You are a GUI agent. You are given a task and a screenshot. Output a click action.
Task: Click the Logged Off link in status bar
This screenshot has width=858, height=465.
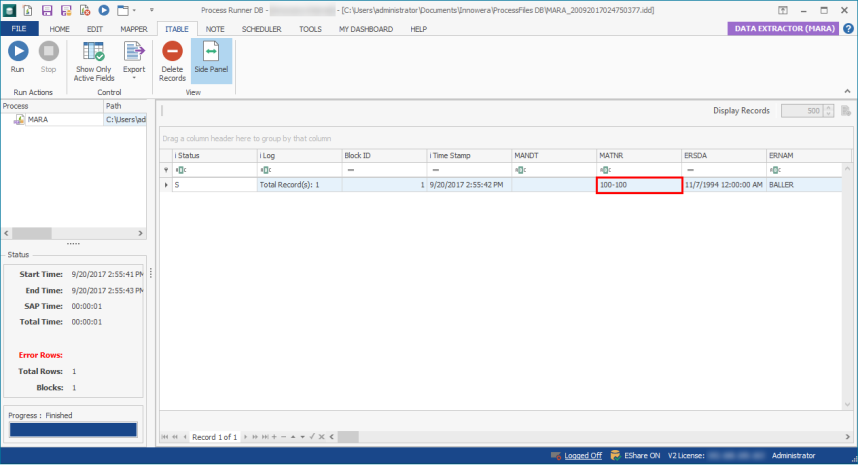(583, 455)
